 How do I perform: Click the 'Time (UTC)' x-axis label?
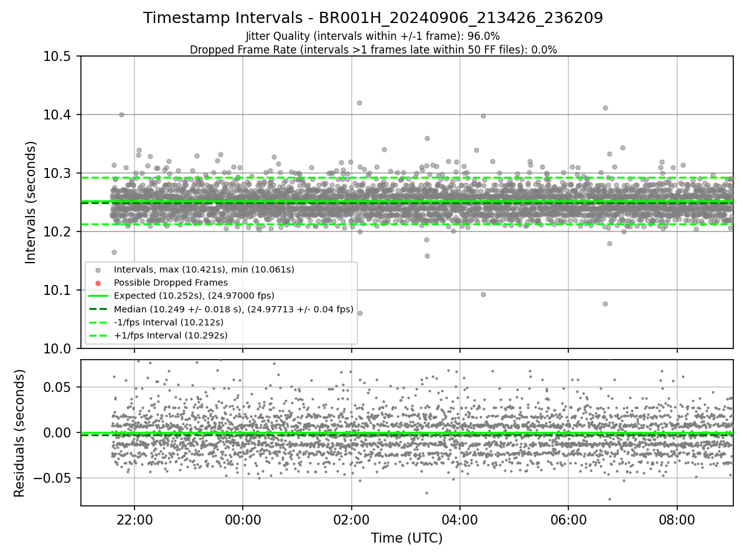(406, 538)
